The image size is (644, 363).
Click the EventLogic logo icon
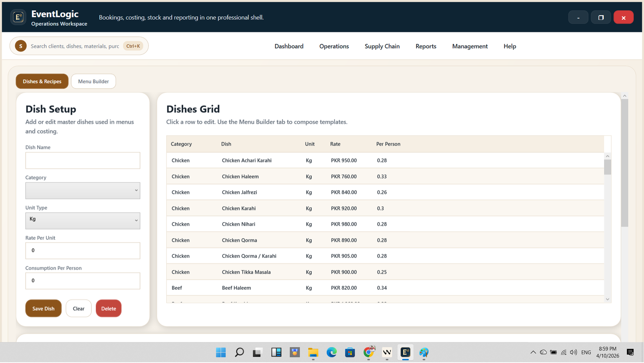tap(18, 16)
